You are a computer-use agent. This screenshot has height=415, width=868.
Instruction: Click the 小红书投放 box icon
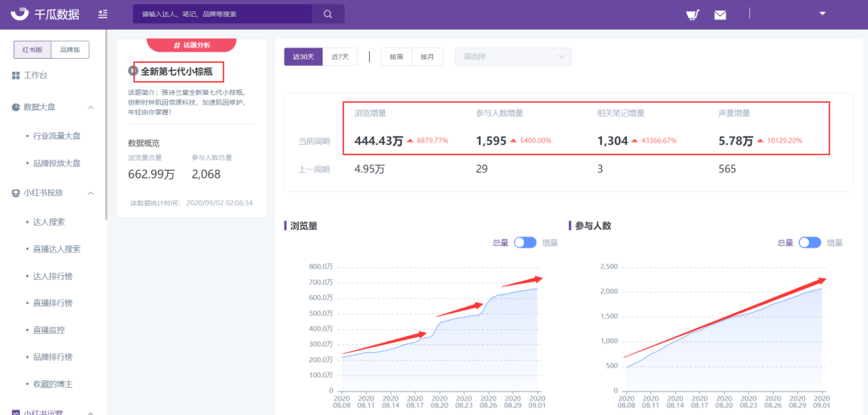pyautogui.click(x=15, y=193)
